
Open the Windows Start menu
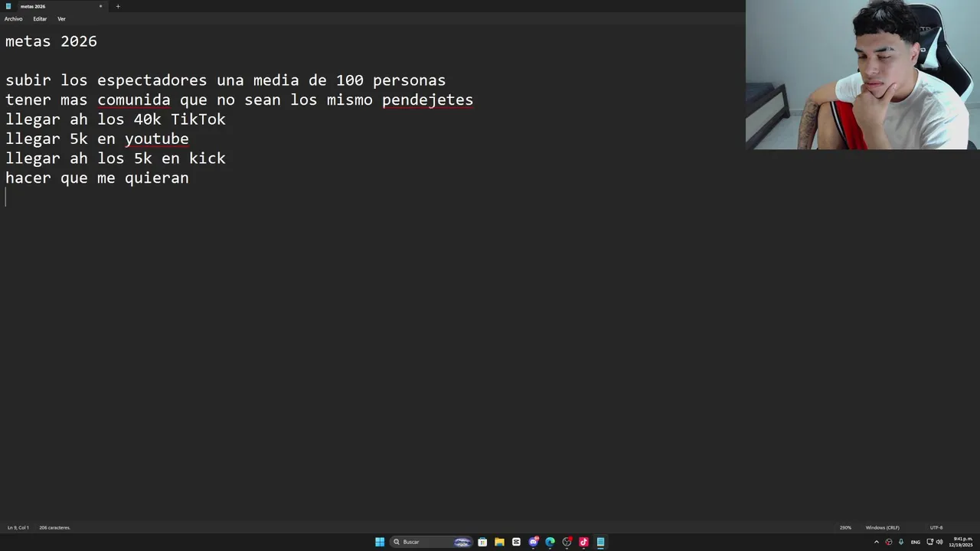pyautogui.click(x=380, y=542)
